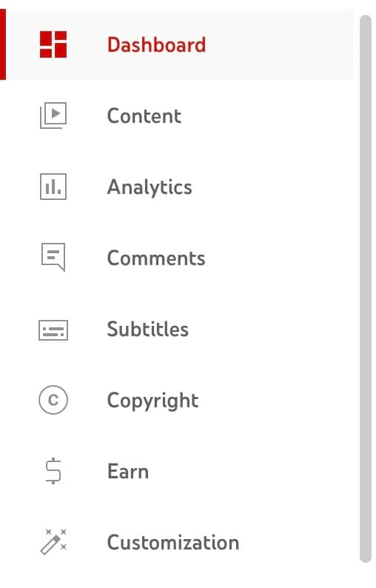This screenshot has width=376, height=588.
Task: Open the Earn text label
Action: (x=128, y=472)
